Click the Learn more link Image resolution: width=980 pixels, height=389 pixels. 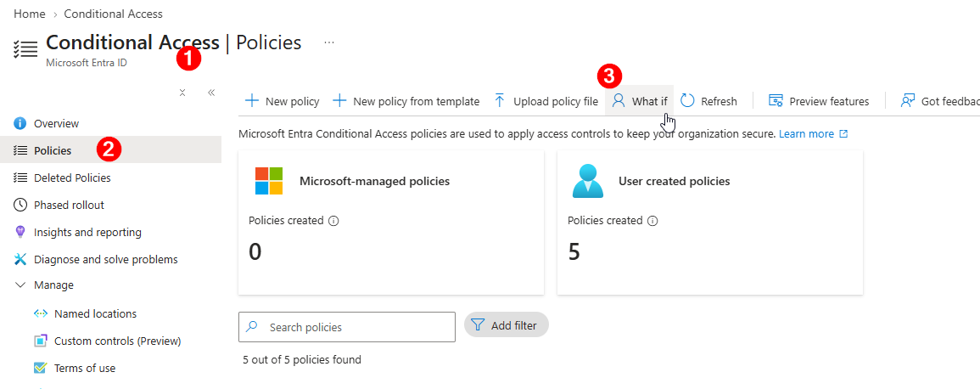click(x=806, y=134)
